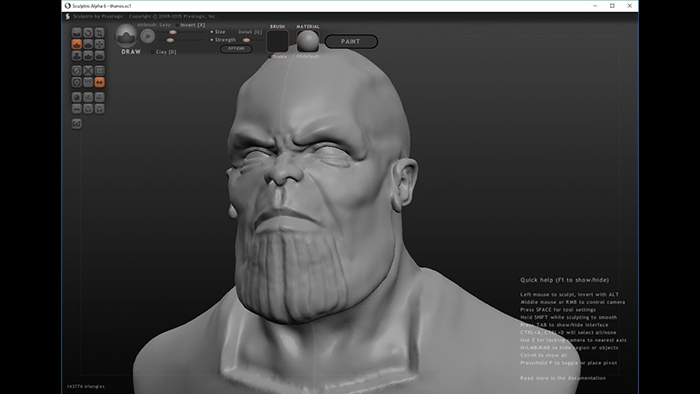Select the Crease sculpting tool

click(77, 33)
